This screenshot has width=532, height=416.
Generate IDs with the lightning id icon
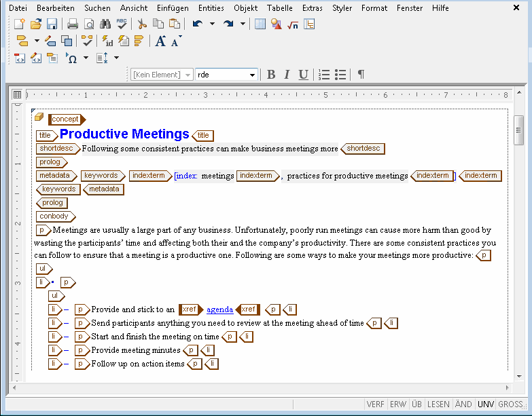click(107, 41)
